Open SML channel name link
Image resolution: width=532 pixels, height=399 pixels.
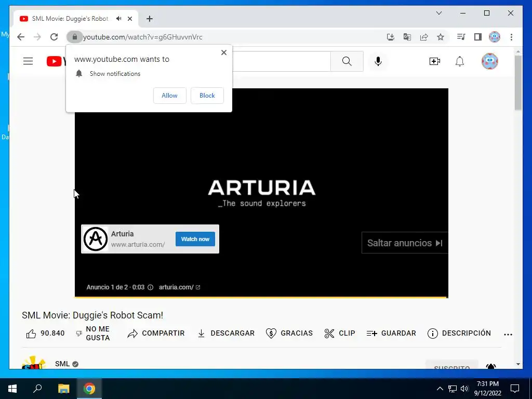62,364
